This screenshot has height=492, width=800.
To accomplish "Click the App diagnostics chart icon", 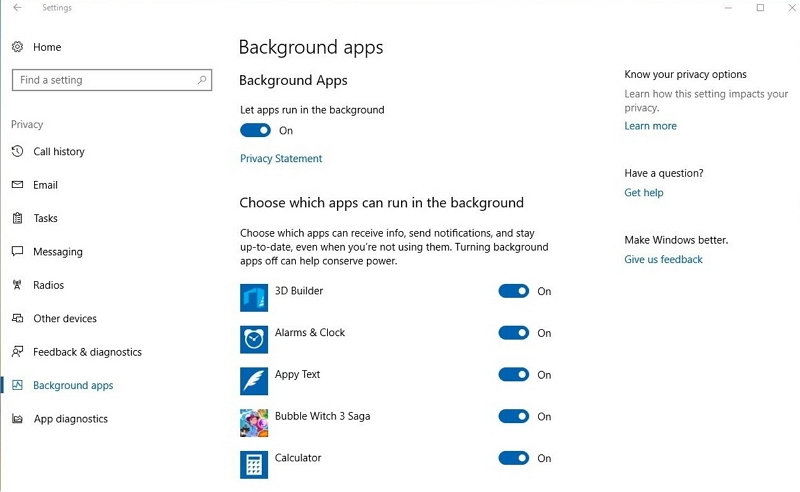I will [17, 419].
